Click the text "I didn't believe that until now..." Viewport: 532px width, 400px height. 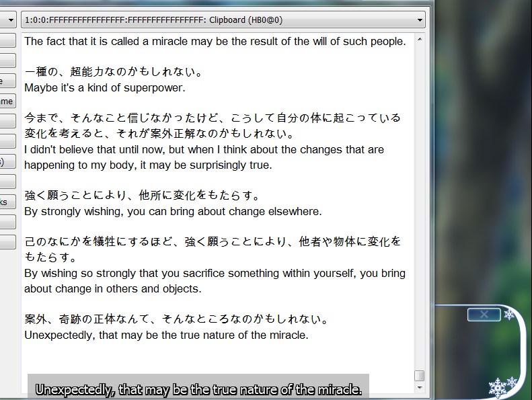(204, 150)
